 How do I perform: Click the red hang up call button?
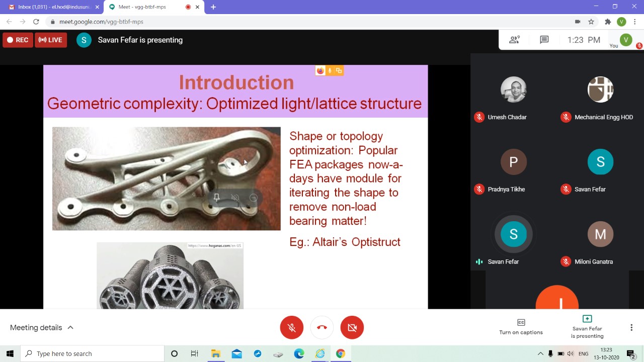(x=322, y=328)
